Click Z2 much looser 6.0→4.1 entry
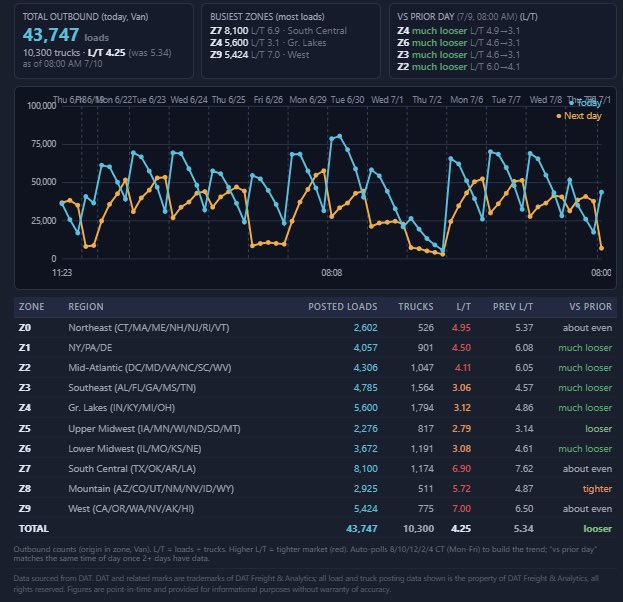Image resolution: width=623 pixels, height=602 pixels. pos(459,66)
